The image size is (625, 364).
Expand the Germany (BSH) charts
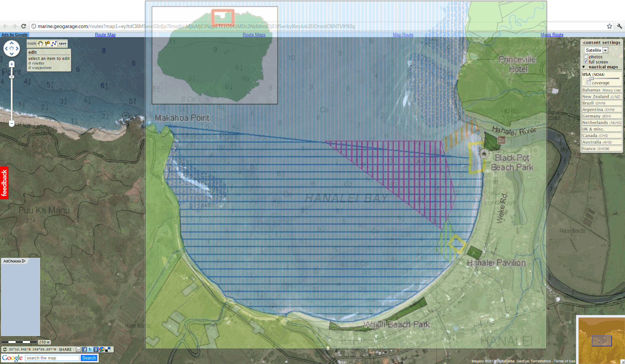602,116
